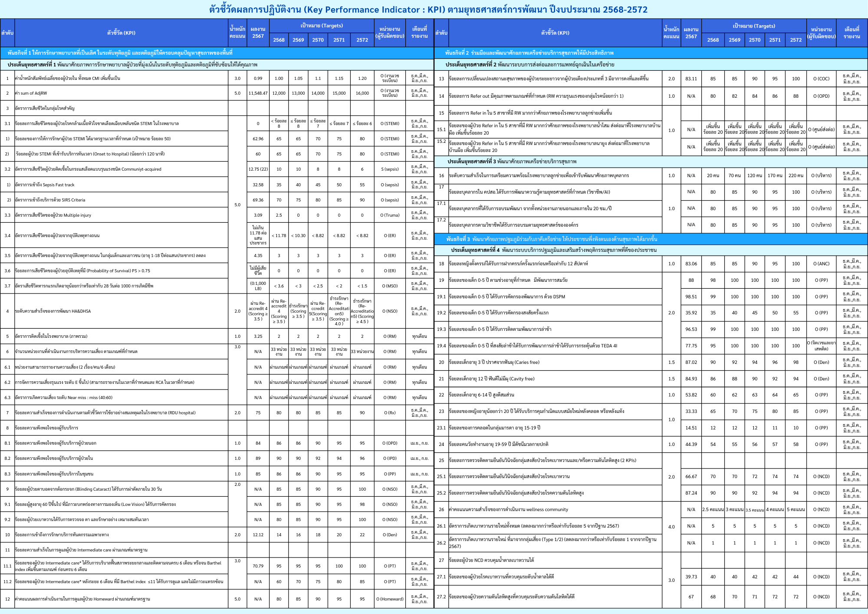Click the value 69.36 for SIRS Criteria
The width and height of the screenshot is (868, 614).
click(258, 200)
